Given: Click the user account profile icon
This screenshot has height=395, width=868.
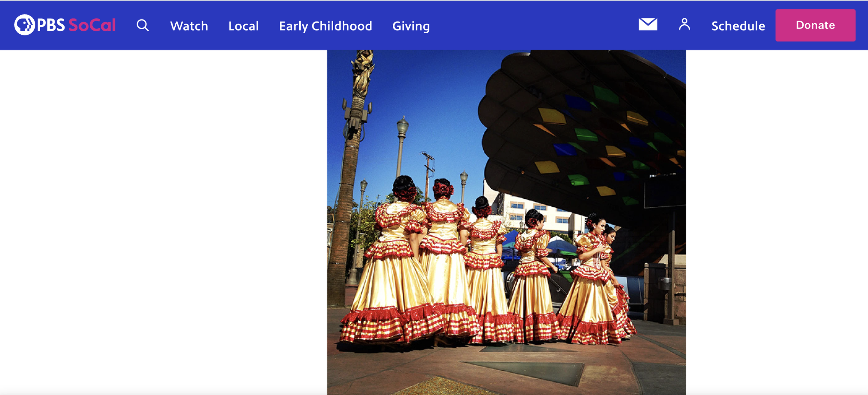Looking at the screenshot, I should [684, 25].
